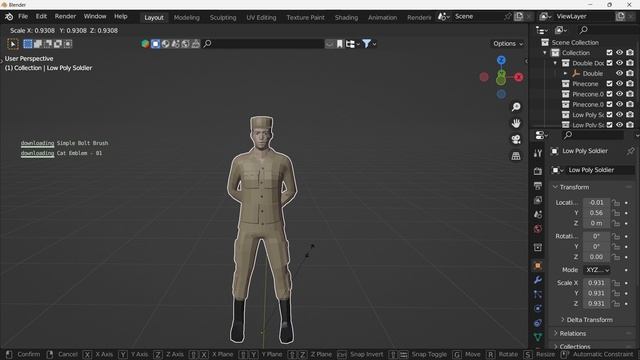Switch to the Modeling workspace tab
This screenshot has width=640, height=360.
pos(187,18)
